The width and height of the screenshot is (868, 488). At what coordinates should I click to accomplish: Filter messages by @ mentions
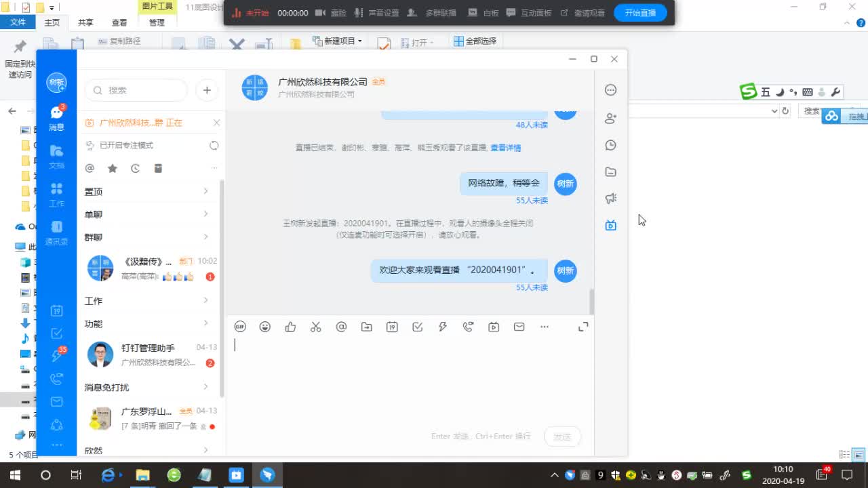tap(90, 168)
